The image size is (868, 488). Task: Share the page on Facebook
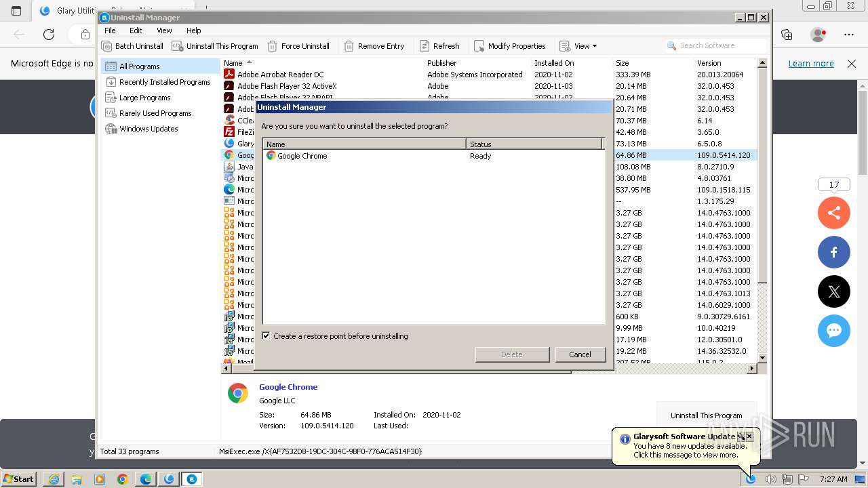(834, 252)
